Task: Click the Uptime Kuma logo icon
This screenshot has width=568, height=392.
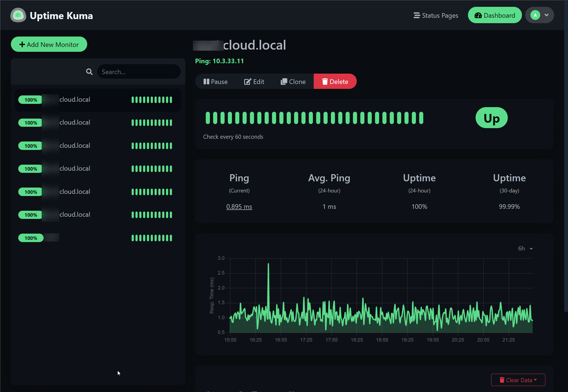Action: pyautogui.click(x=18, y=15)
